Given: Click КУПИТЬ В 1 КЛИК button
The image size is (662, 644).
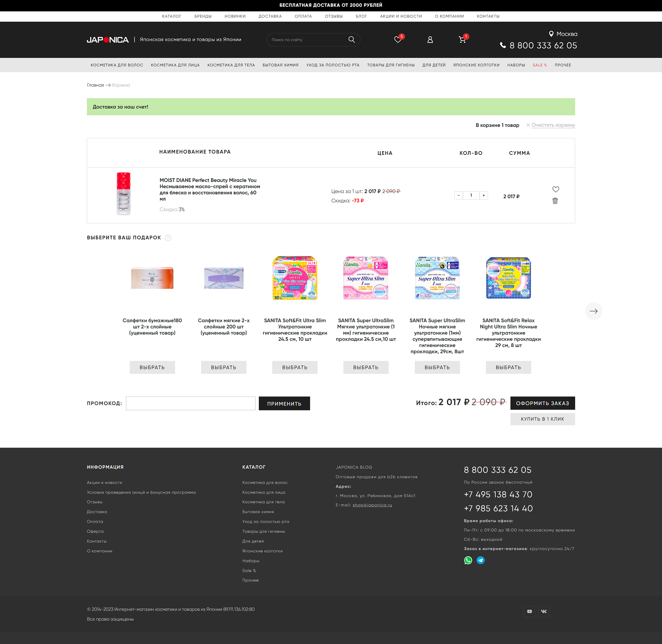Looking at the screenshot, I should (543, 419).
